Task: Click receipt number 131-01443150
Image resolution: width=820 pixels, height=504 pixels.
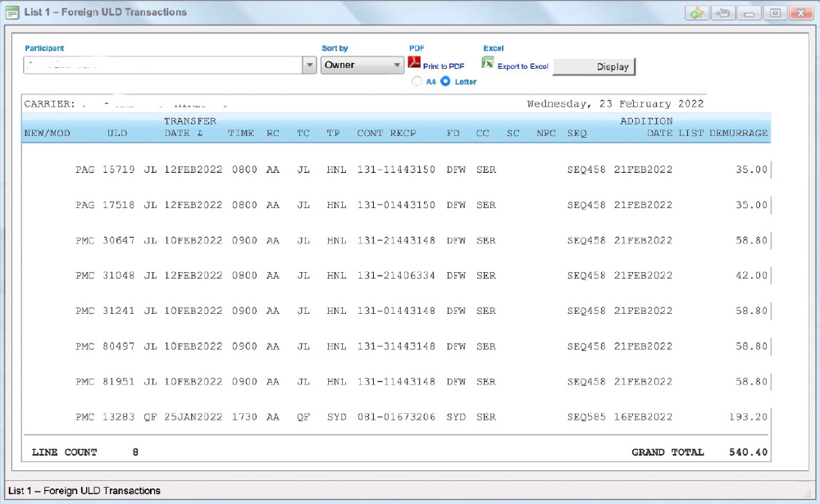Action: coord(396,205)
